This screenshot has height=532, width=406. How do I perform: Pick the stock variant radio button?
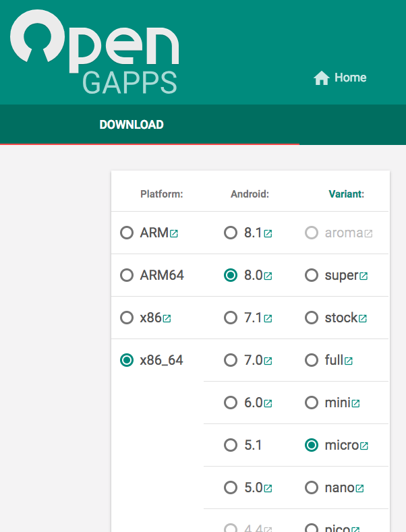tap(312, 318)
